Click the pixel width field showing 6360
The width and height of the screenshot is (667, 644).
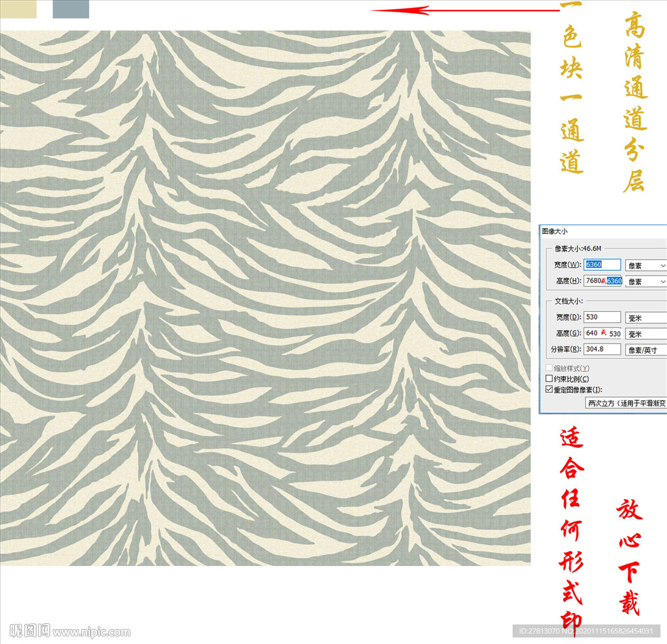pyautogui.click(x=602, y=264)
